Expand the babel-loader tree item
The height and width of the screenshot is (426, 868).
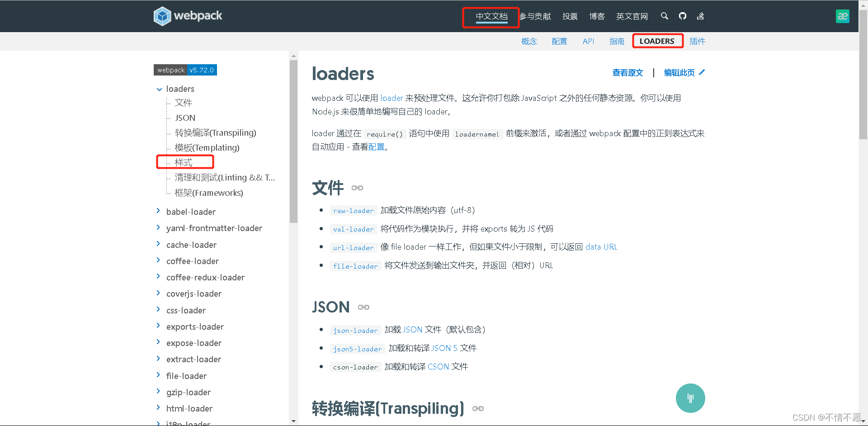[158, 211]
